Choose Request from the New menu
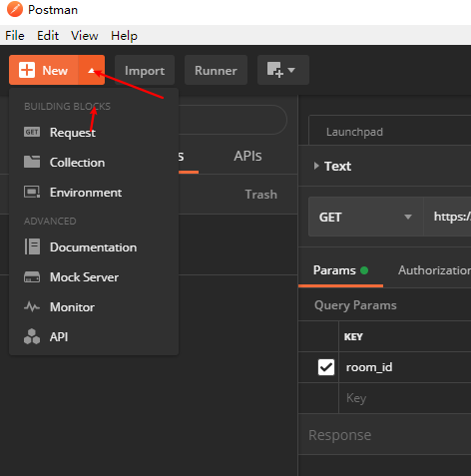 tap(94, 132)
